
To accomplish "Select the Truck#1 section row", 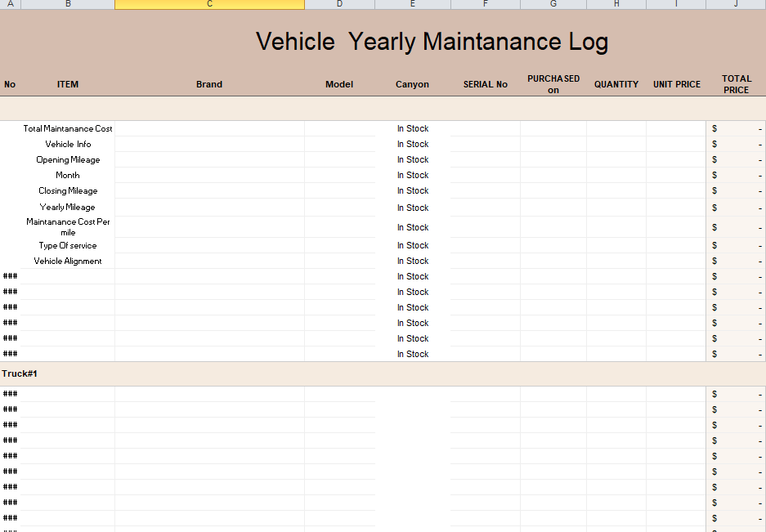I will coord(20,373).
